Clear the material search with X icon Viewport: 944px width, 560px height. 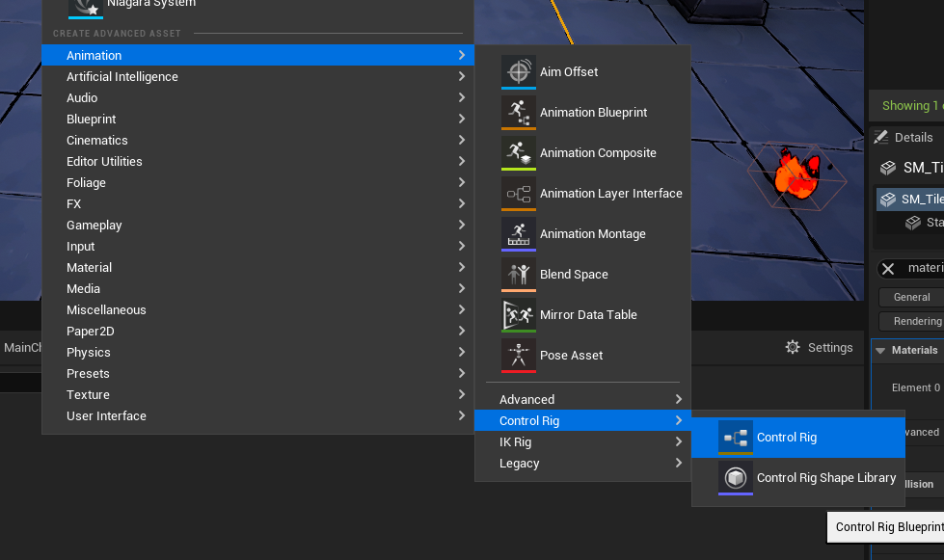[x=888, y=268]
